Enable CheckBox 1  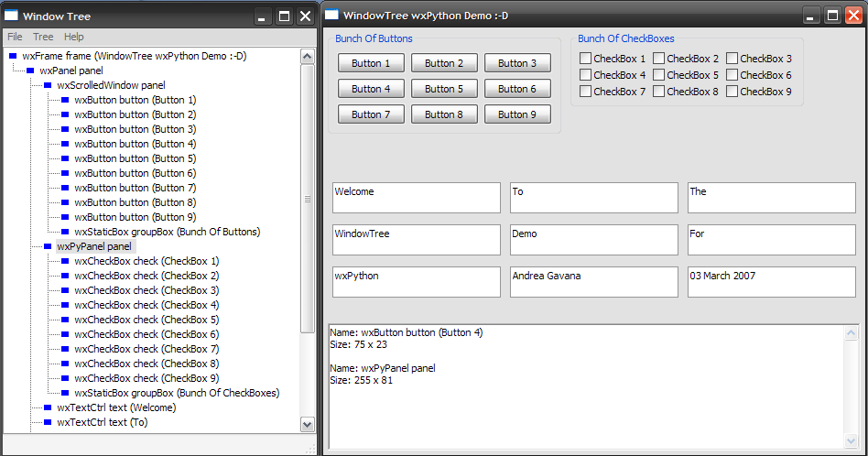[x=585, y=59]
